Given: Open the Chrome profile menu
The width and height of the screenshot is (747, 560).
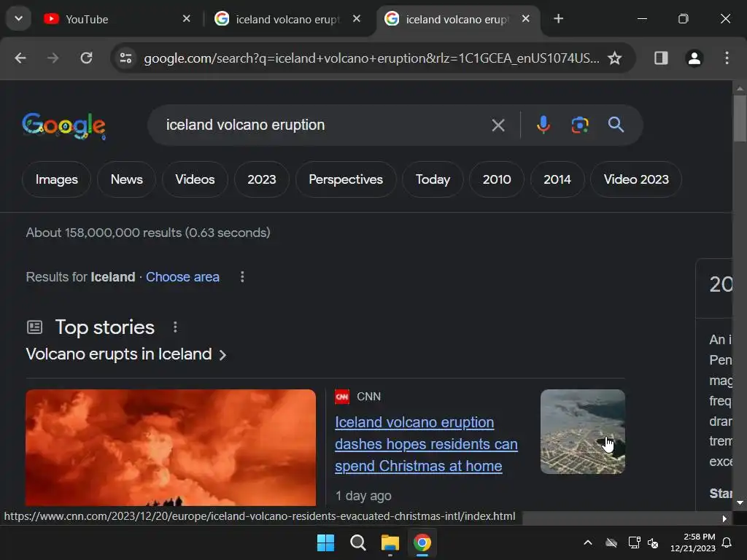Looking at the screenshot, I should [694, 58].
